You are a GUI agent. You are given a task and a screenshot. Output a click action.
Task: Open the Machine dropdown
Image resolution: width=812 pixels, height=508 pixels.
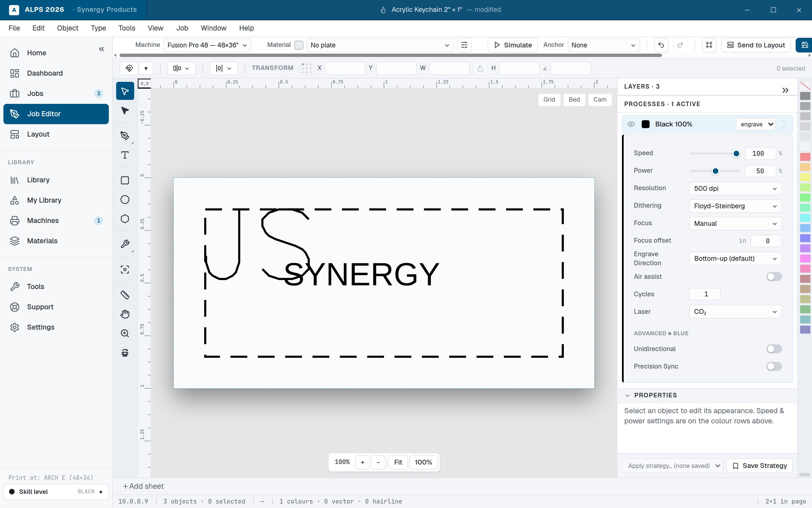207,45
